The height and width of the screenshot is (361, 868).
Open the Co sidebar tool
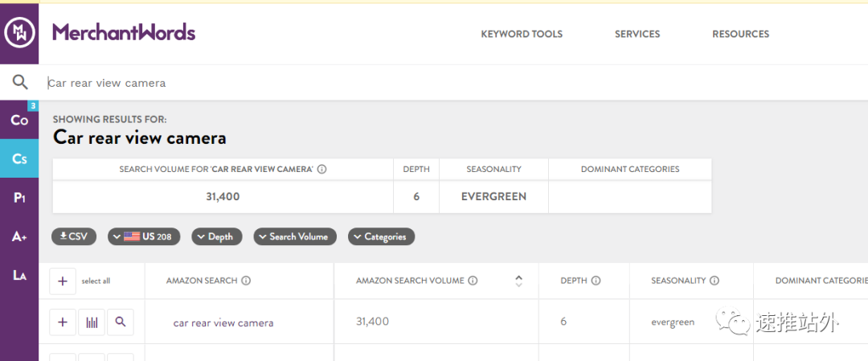pos(19,120)
